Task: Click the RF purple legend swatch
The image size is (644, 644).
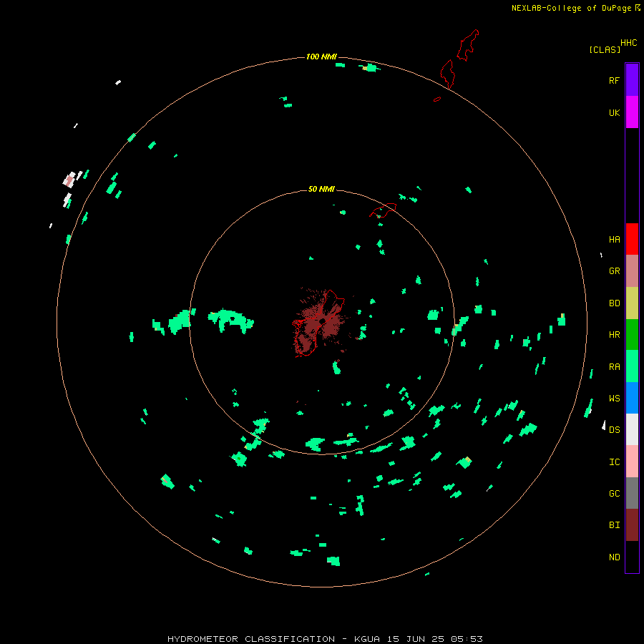Action: 632,80
